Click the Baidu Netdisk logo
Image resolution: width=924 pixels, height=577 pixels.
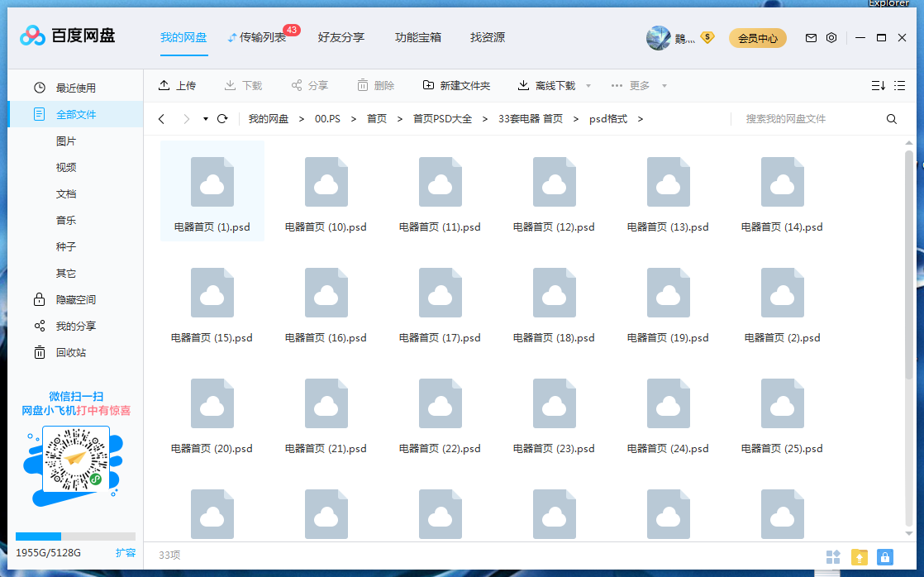67,36
